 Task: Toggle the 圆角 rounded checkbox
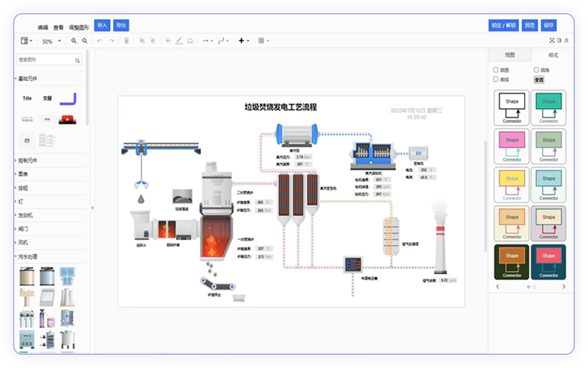(x=536, y=70)
